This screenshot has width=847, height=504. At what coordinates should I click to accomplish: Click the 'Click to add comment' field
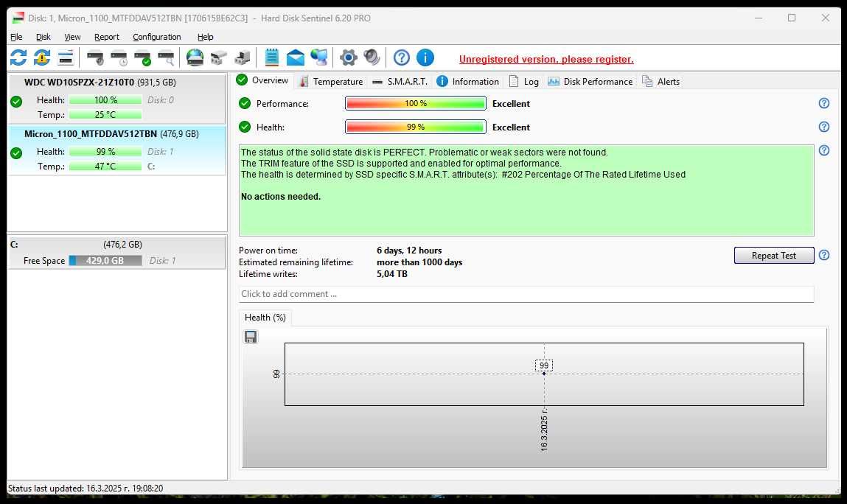(x=526, y=295)
